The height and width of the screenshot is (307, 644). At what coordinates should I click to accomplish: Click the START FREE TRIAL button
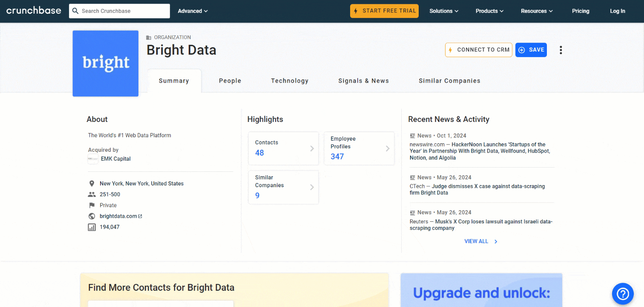pyautogui.click(x=384, y=11)
